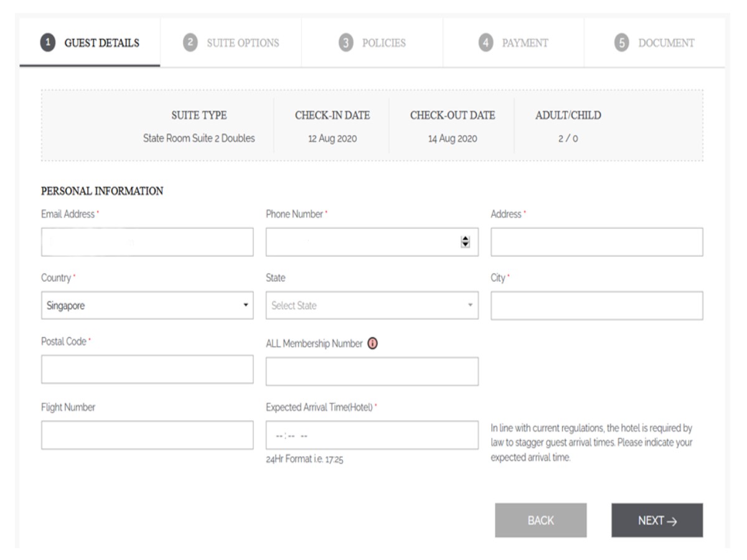747x560 pixels.
Task: Focus the City input field
Action: [597, 306]
